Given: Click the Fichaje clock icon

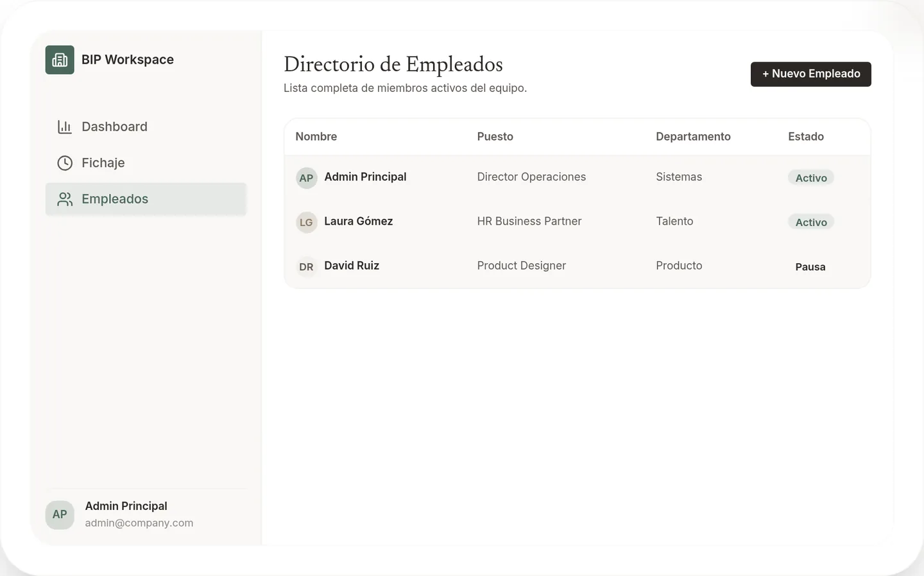Looking at the screenshot, I should click(65, 163).
